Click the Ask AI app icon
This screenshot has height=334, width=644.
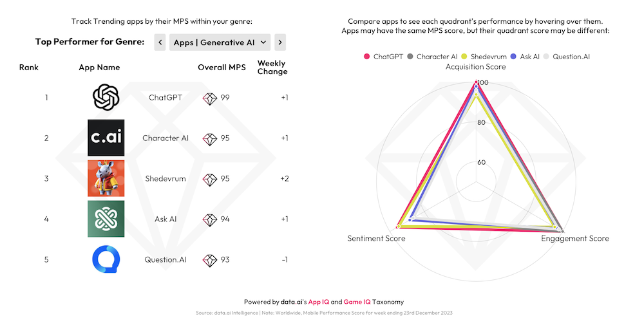click(x=106, y=219)
